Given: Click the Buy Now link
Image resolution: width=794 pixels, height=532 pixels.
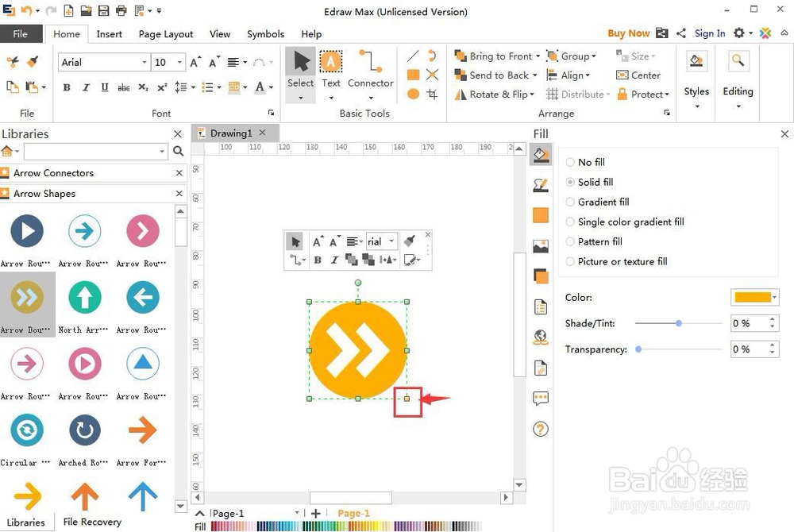Looking at the screenshot, I should (628, 33).
